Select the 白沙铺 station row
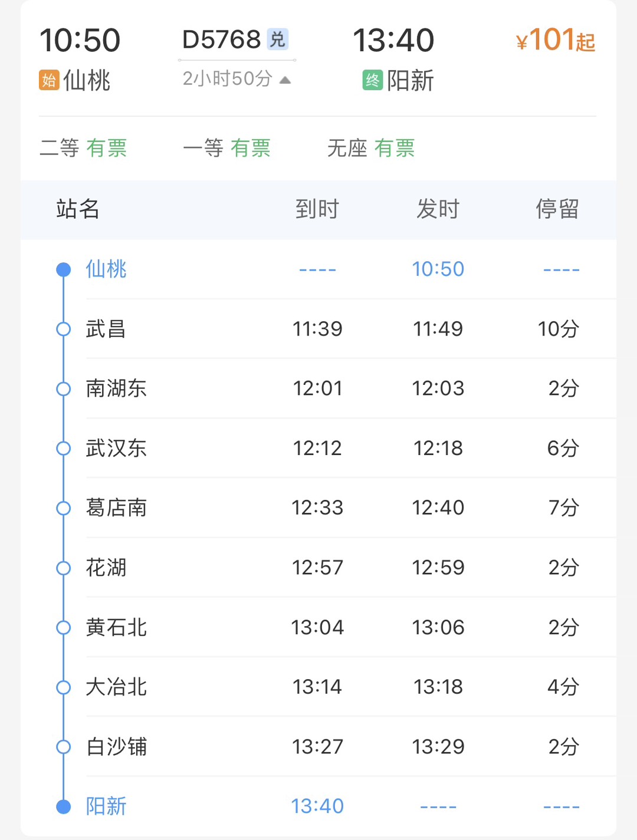 pos(318,746)
